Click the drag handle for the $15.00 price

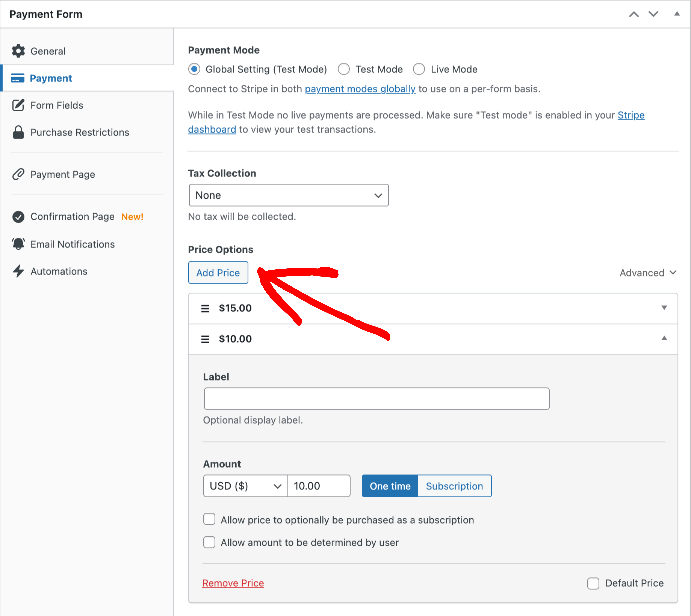(x=205, y=308)
